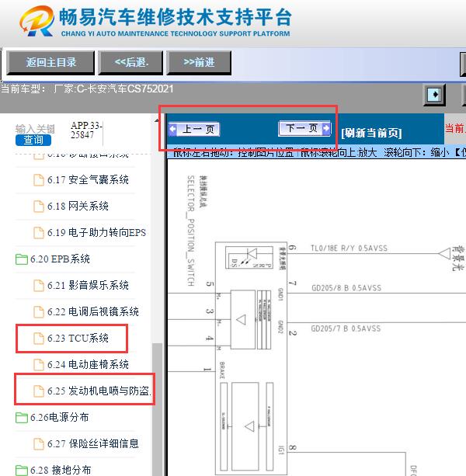Open 6.22 电调后视镜系统 entry
Viewport: 466px width, 476px height.
pos(93,311)
